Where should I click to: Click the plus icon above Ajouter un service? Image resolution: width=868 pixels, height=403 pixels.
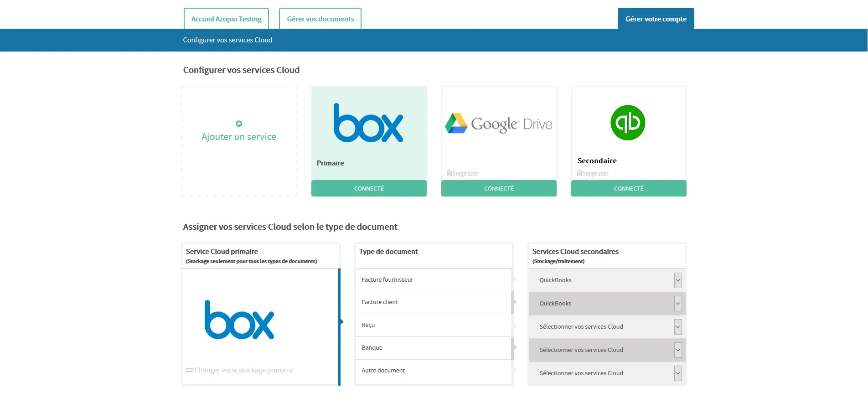239,124
